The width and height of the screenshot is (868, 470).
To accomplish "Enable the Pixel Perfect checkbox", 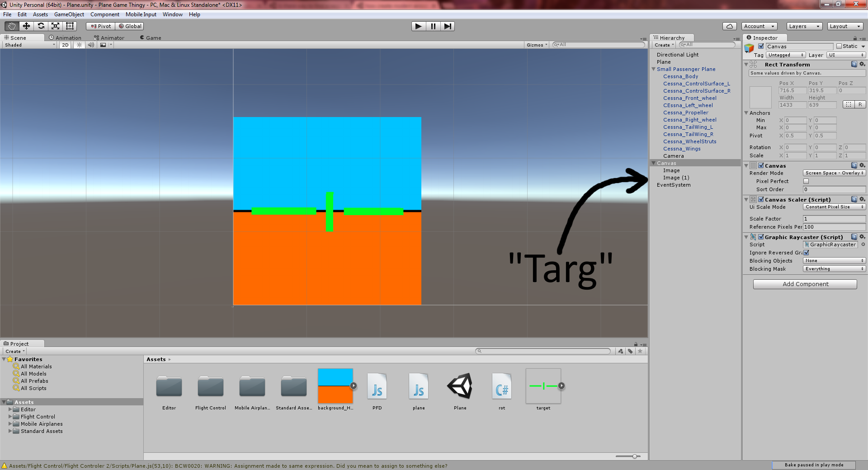I will 806,181.
